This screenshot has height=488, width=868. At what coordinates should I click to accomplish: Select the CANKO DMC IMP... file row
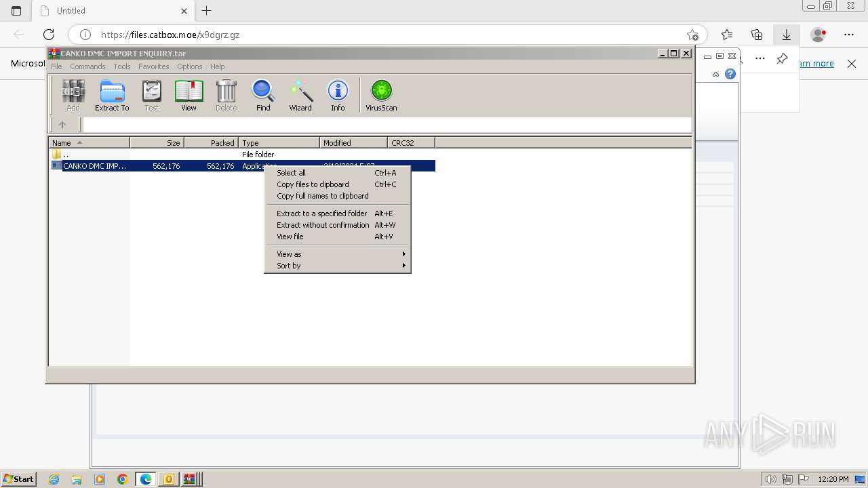tap(243, 166)
